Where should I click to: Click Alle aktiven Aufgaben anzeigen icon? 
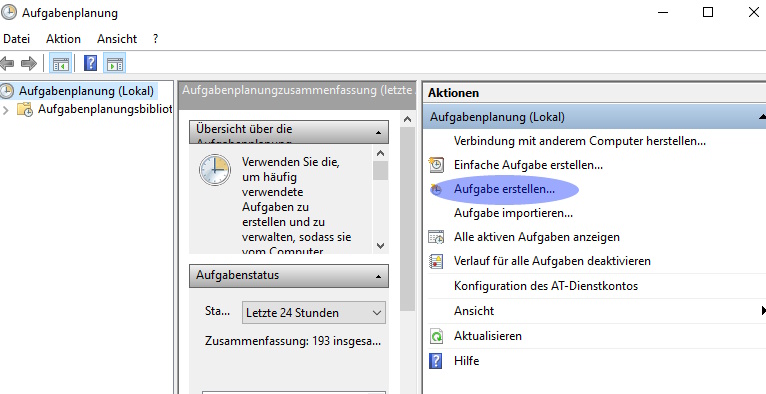coord(436,237)
